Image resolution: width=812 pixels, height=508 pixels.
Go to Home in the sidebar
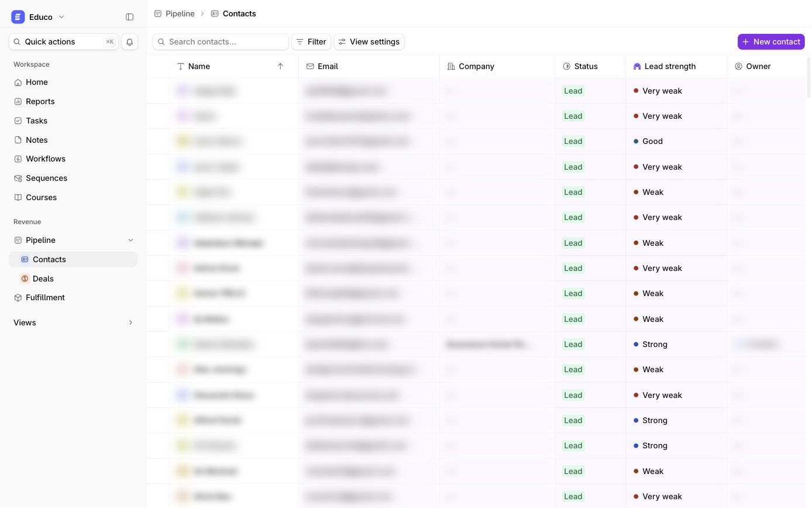[73, 82]
